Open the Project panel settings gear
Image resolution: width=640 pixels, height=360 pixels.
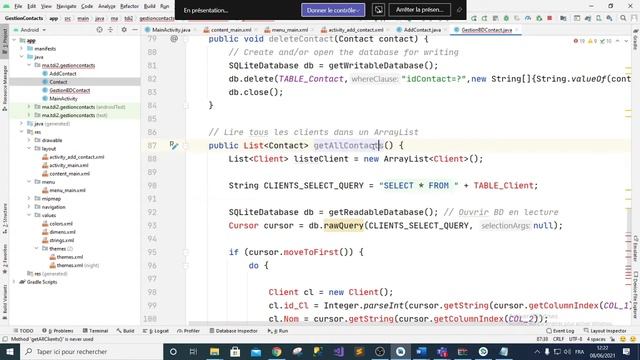click(124, 30)
